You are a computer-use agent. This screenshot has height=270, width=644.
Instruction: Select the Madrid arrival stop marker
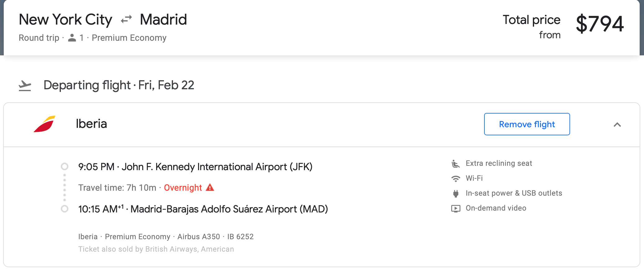(65, 209)
